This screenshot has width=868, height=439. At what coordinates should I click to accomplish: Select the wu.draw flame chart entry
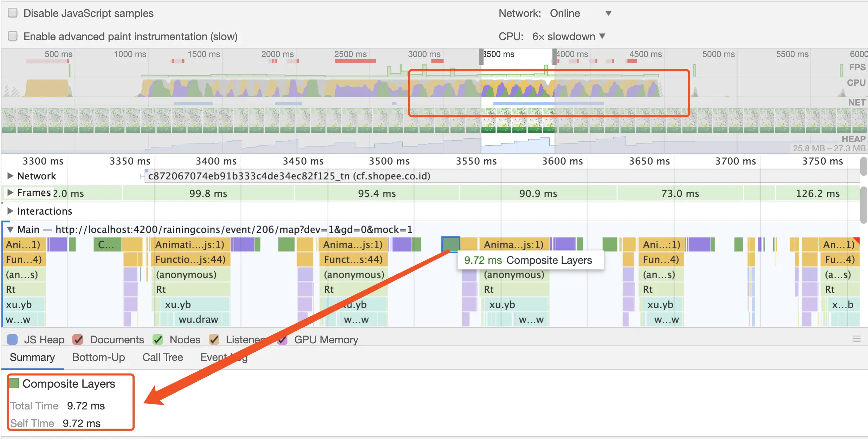pyautogui.click(x=199, y=319)
